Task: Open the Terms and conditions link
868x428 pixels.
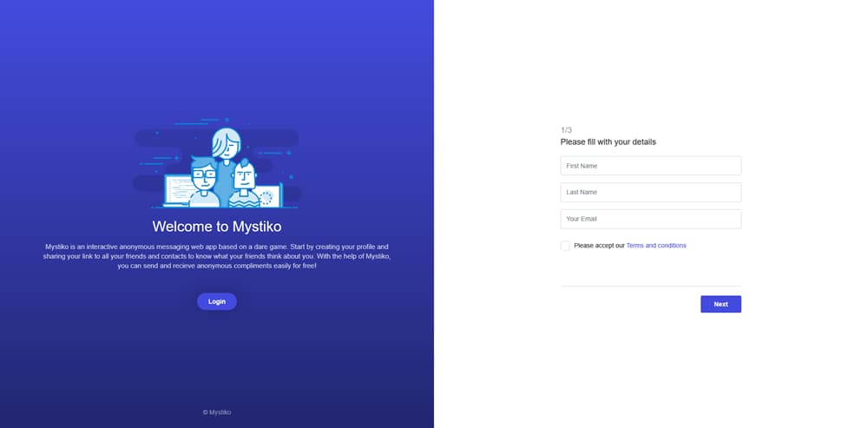Action: tap(656, 246)
